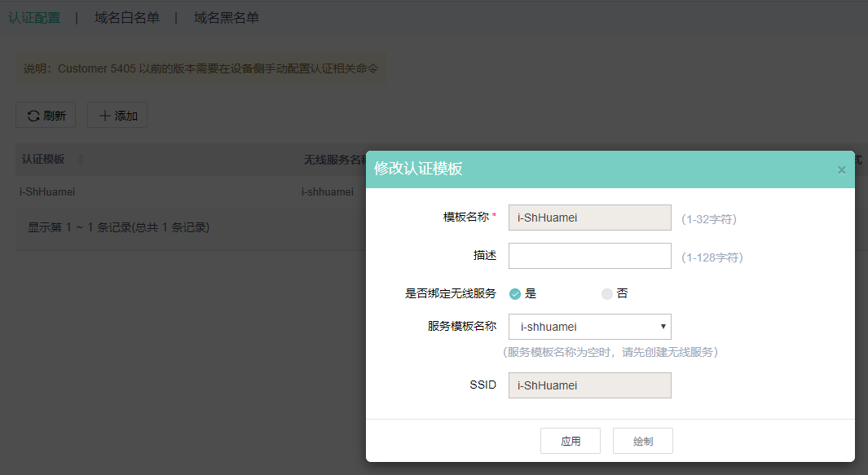
Task: Close the 修改认证模板 dialog with the X
Action: pos(841,169)
